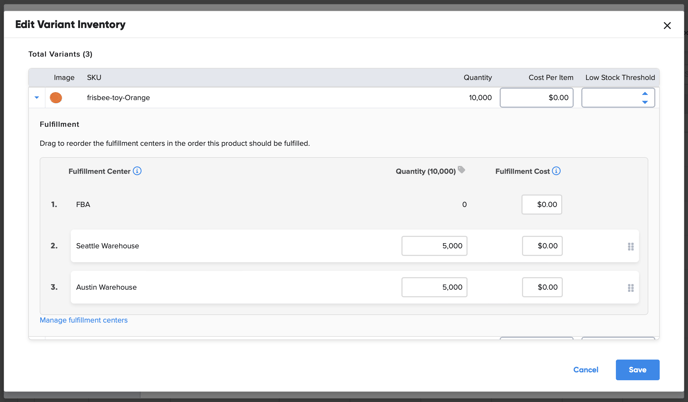Screen dimensions: 688x402
Task: Cancel the inventory changes
Action: point(586,370)
